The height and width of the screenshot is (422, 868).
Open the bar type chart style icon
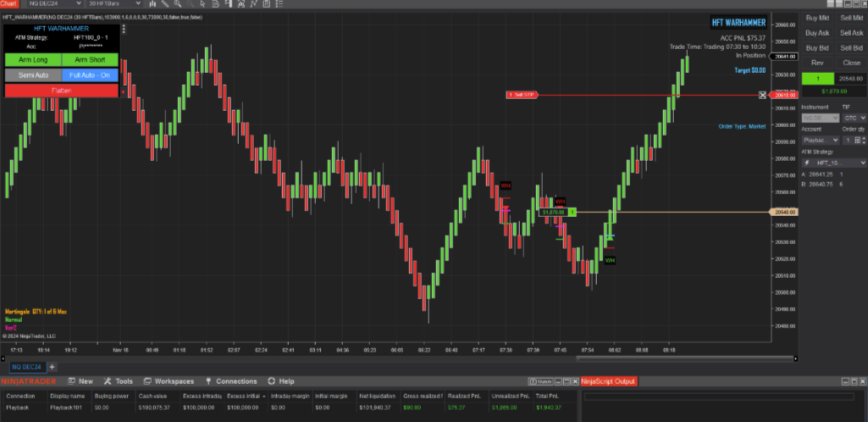[152, 3]
